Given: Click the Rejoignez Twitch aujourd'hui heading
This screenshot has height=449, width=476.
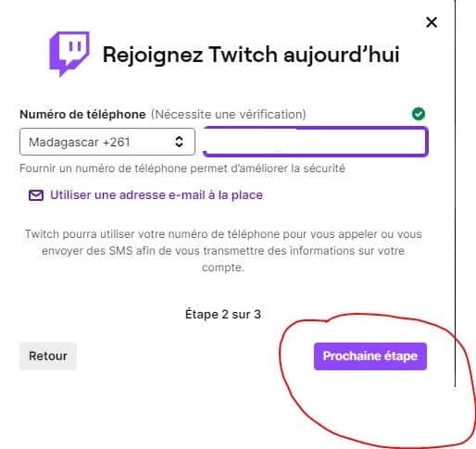Looking at the screenshot, I should (x=251, y=55).
